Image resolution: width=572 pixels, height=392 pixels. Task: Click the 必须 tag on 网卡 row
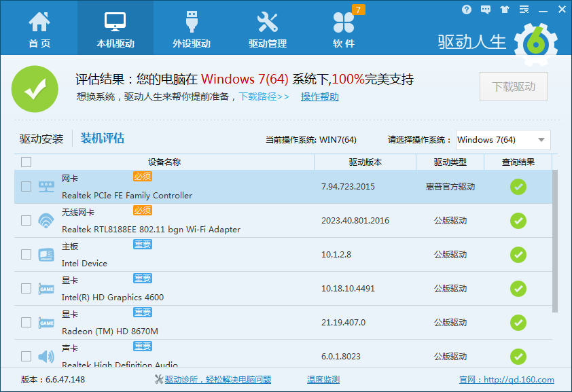tap(142, 177)
